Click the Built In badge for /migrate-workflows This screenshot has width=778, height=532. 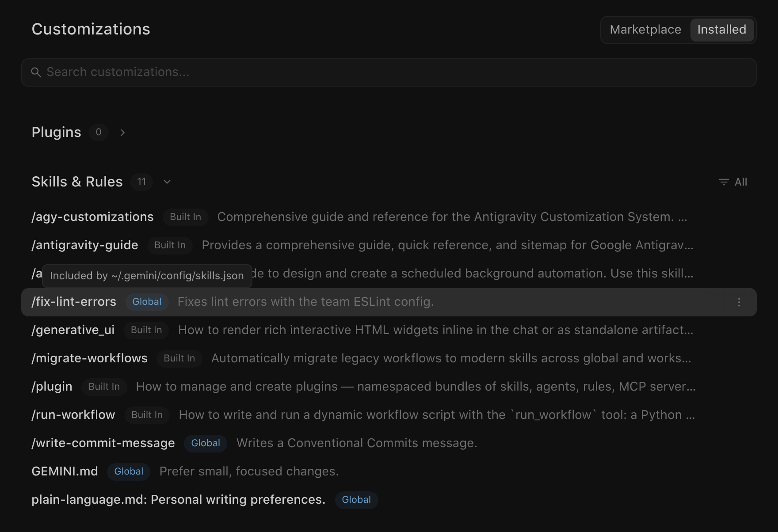pos(179,358)
